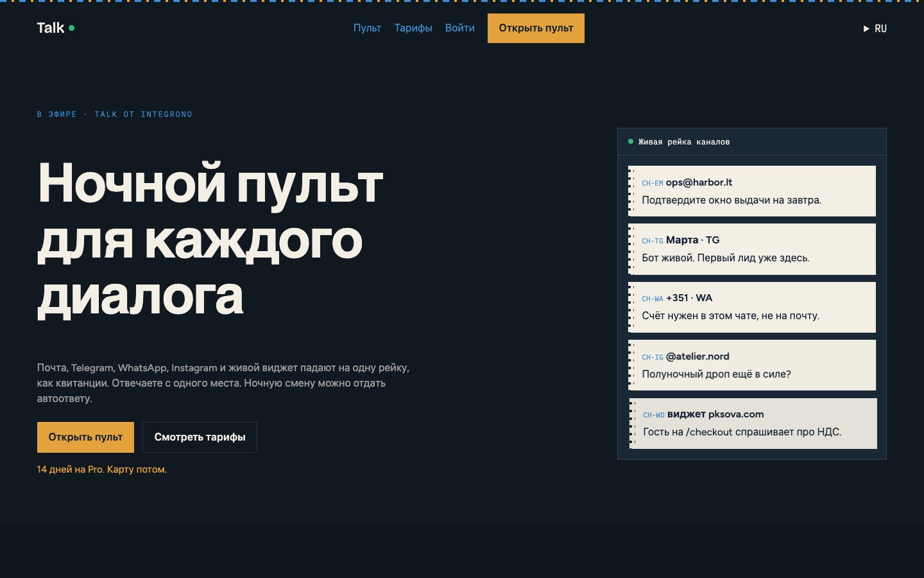This screenshot has width=924, height=578.
Task: Click the green live-status dot in panel header
Action: [631, 141]
